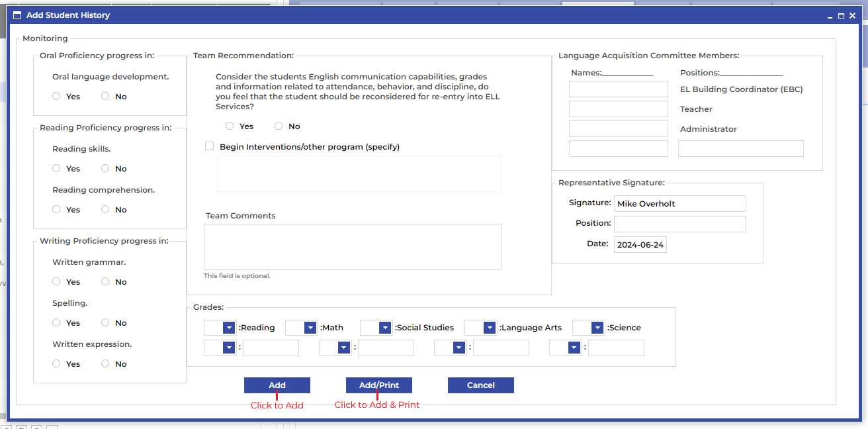Expand the Language Arts grade dropdown
The image size is (868, 429).
pos(490,328)
